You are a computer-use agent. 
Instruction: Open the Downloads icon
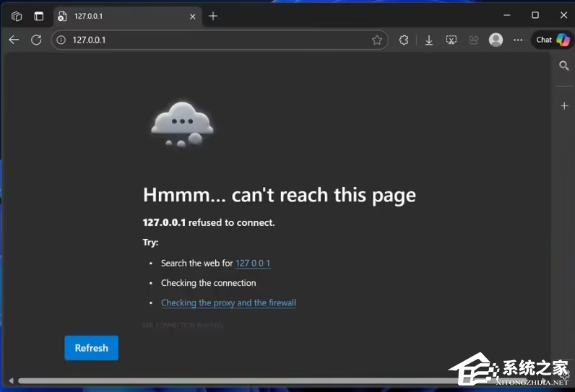click(428, 40)
